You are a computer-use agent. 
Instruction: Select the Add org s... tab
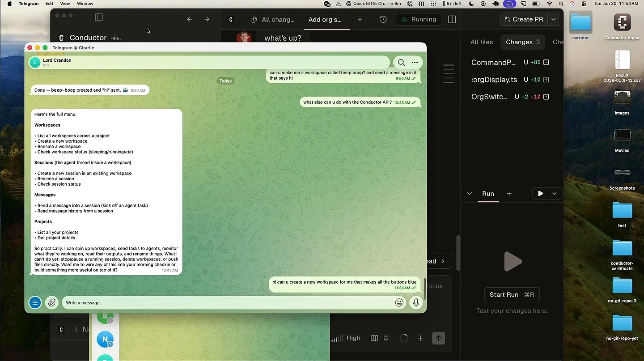coord(325,20)
